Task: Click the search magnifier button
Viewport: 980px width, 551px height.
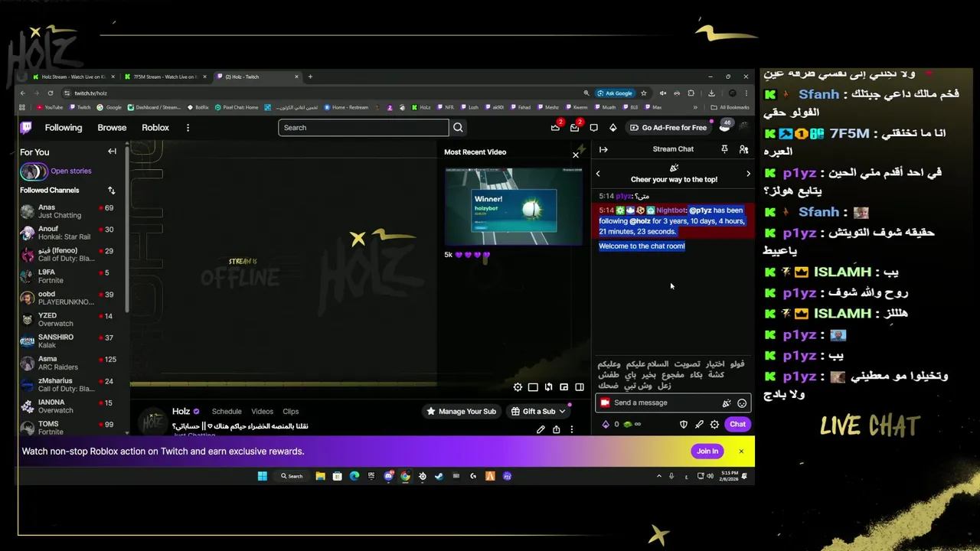Action: (458, 128)
